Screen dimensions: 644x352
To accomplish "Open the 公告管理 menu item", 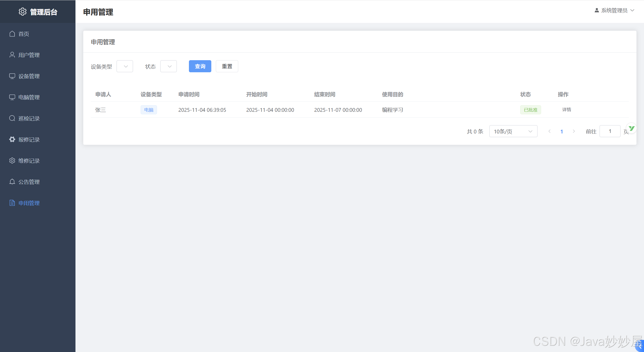I will [38, 182].
